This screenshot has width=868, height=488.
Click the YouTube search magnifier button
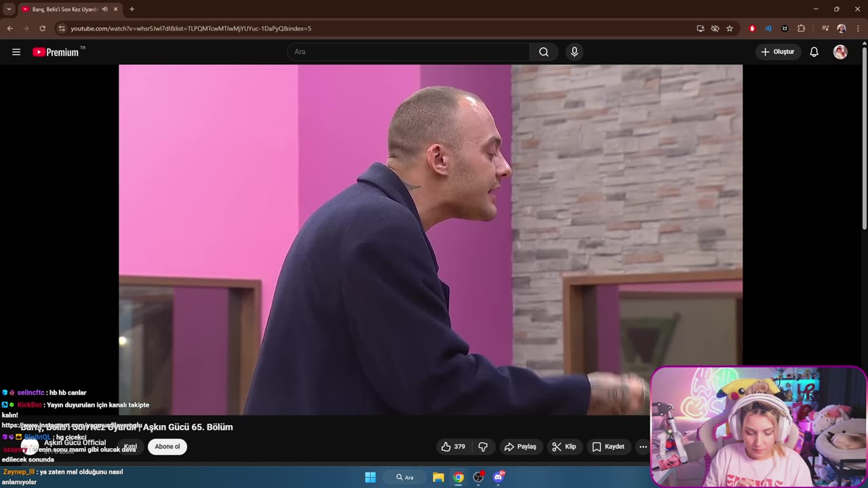pyautogui.click(x=544, y=52)
